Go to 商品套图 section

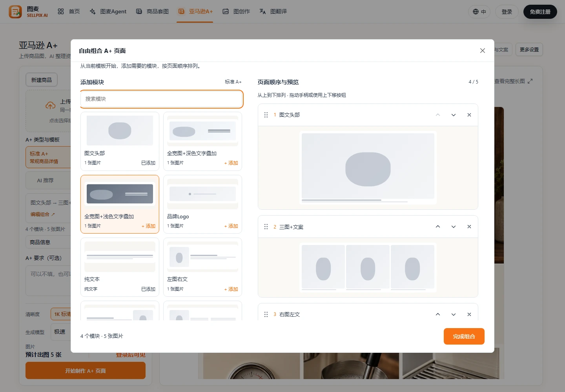(152, 12)
